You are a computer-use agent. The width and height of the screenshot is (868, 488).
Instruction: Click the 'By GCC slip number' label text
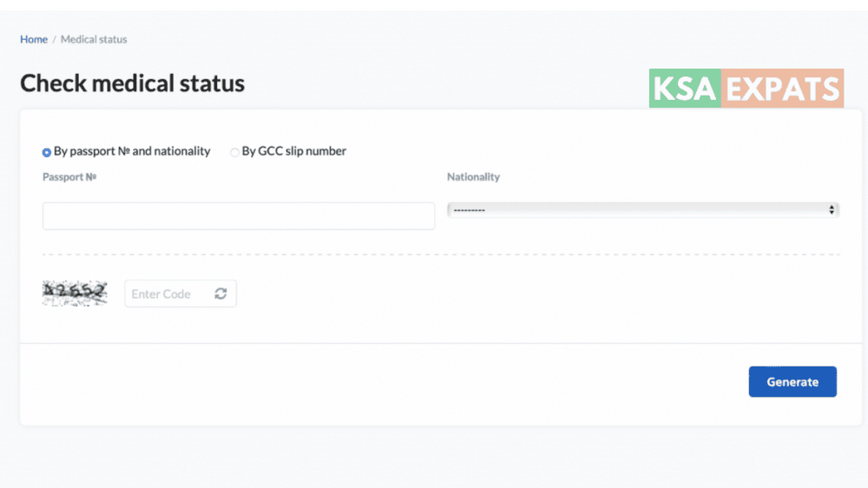tap(293, 151)
